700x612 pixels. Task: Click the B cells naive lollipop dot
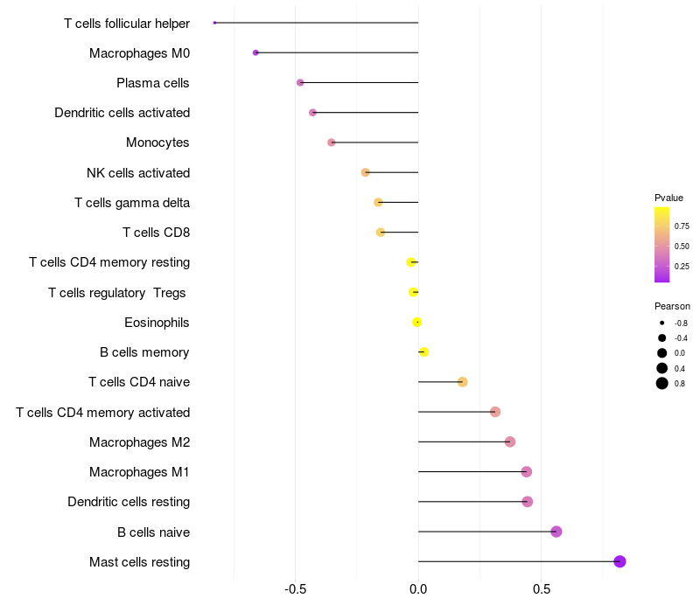point(556,532)
